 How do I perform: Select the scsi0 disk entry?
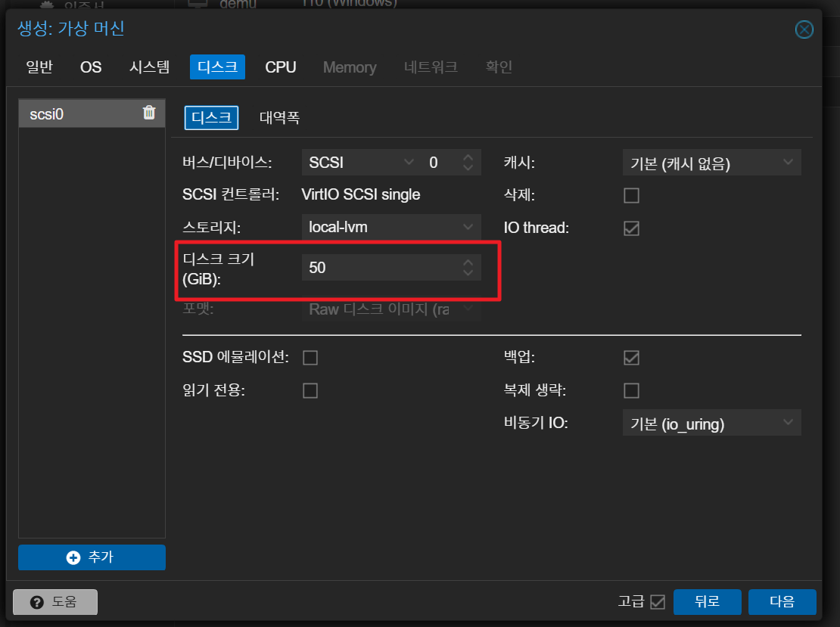pyautogui.click(x=92, y=113)
